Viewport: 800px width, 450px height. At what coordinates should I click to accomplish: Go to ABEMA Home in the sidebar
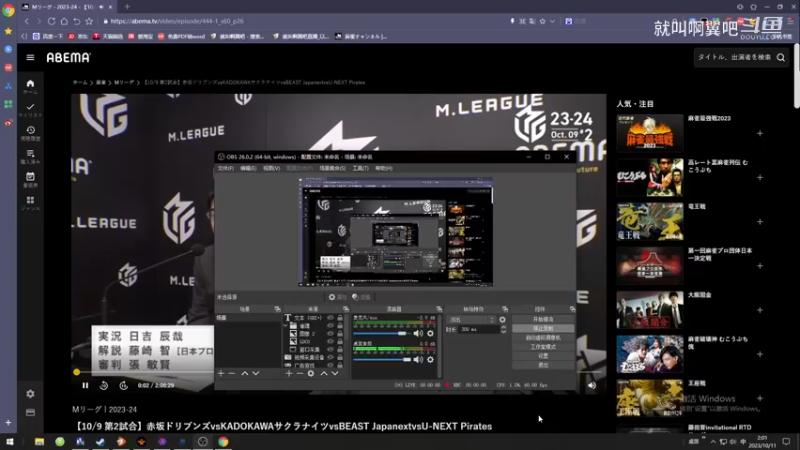30,86
